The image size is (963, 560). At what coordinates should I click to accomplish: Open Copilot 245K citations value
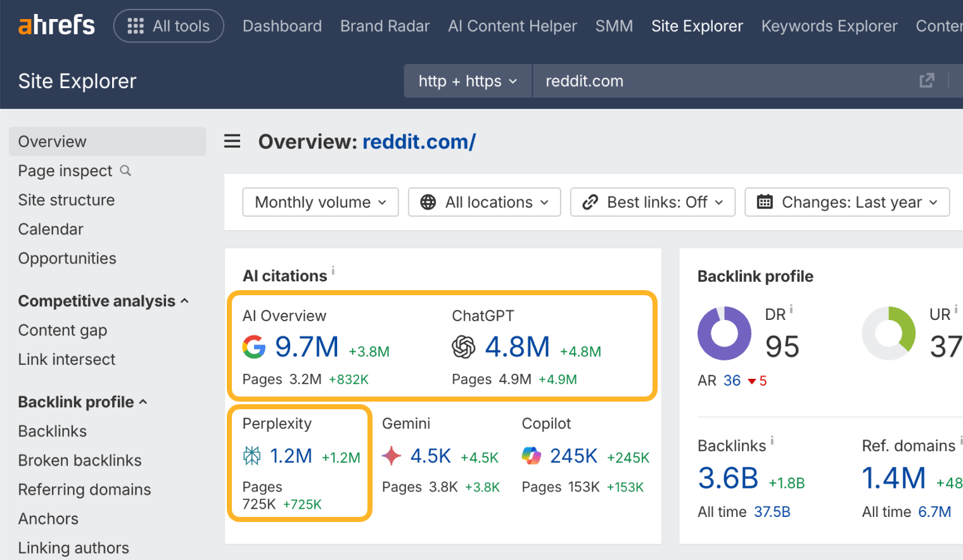click(x=574, y=456)
